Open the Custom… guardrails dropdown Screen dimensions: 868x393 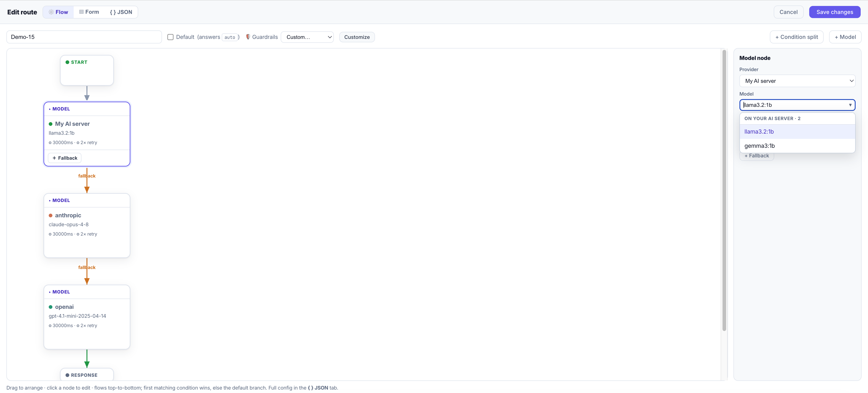[x=307, y=37]
